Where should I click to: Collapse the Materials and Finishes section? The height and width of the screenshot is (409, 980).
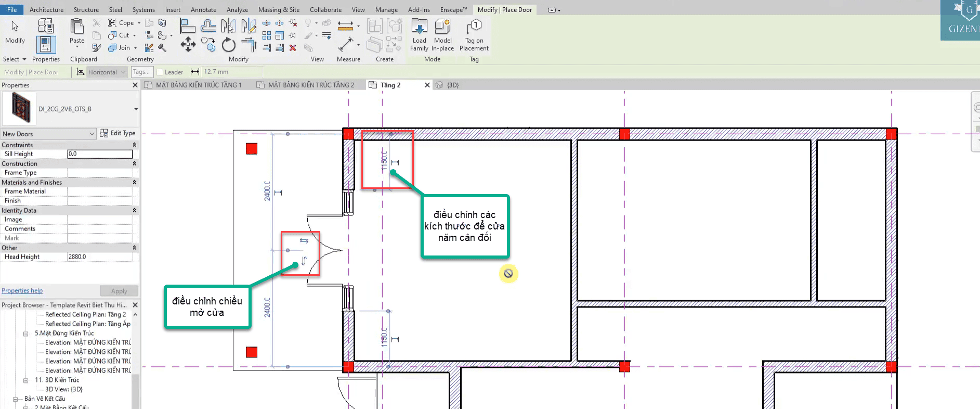tap(135, 183)
